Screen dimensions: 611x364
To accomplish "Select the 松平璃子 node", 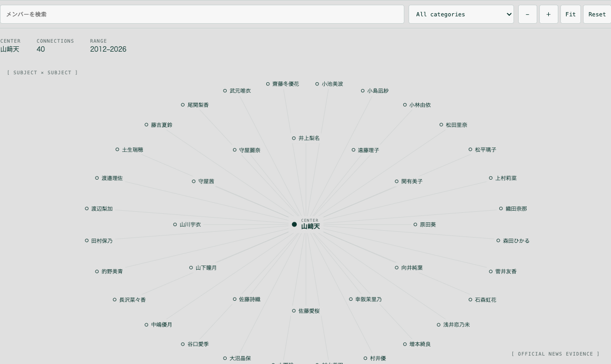I will point(482,150).
